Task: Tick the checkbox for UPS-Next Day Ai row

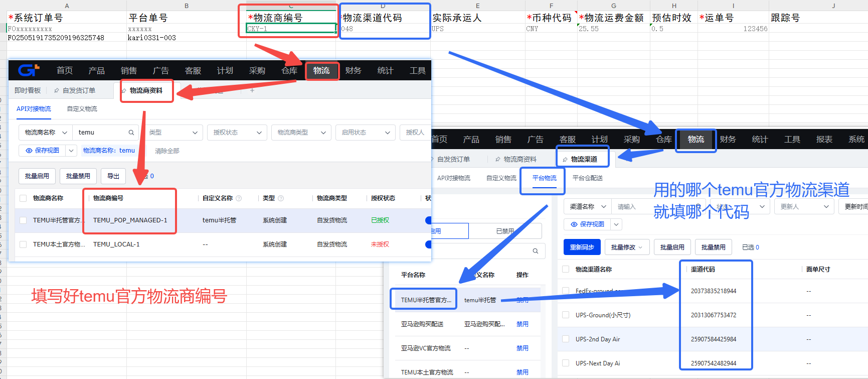Action: [x=566, y=363]
